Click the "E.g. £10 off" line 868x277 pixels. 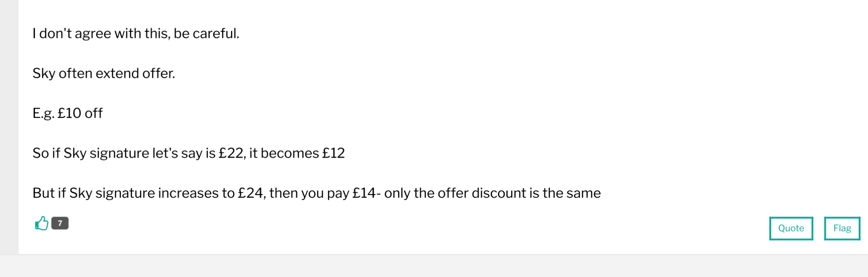click(x=67, y=113)
